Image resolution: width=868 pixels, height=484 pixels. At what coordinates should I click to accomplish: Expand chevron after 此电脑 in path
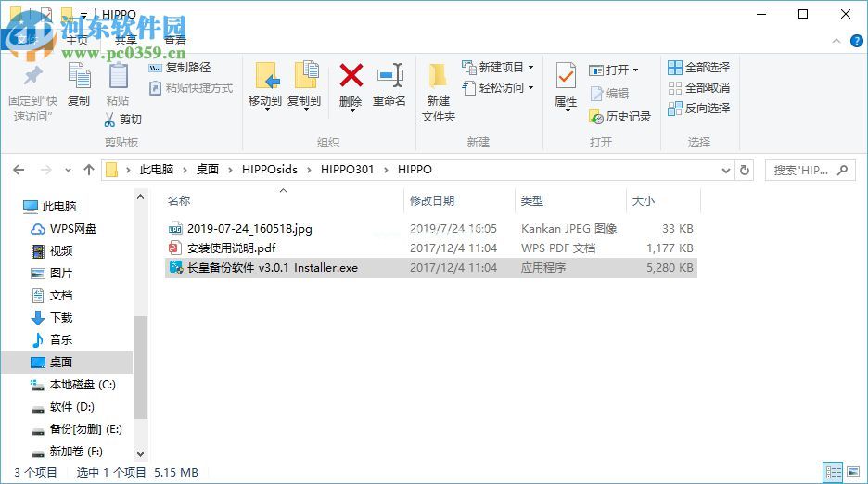pos(185,170)
